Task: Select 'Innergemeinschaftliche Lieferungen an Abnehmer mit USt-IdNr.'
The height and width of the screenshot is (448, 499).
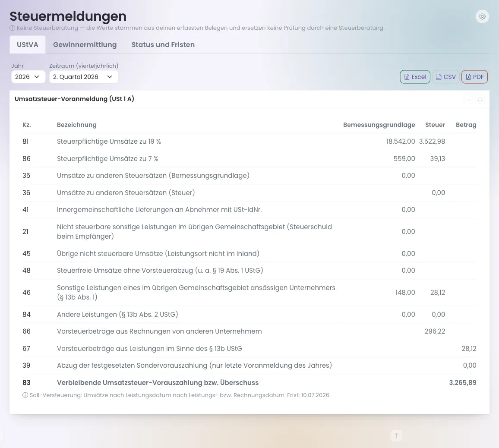Action: (x=159, y=210)
